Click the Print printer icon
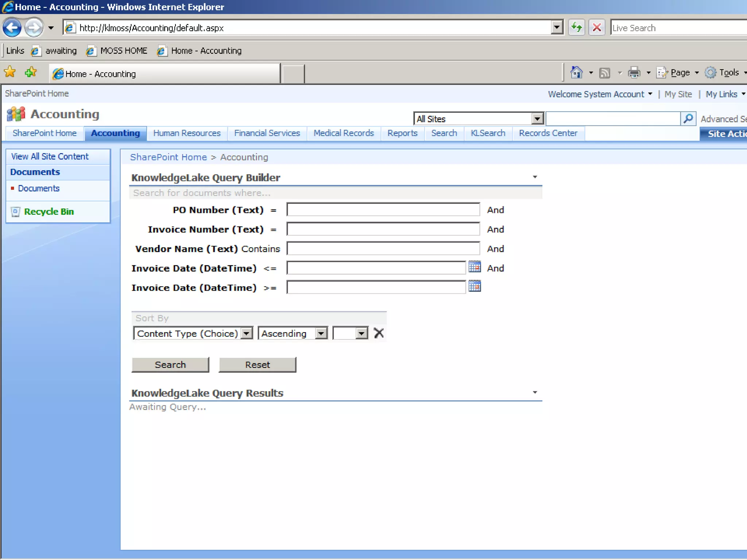This screenshot has width=747, height=560. (634, 73)
